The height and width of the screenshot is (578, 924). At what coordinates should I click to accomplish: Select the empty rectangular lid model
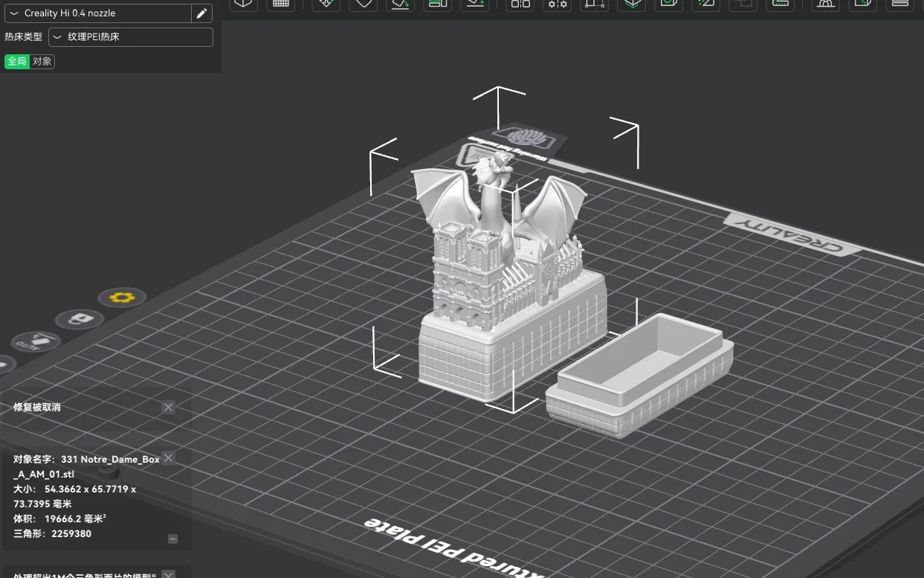coord(639,375)
